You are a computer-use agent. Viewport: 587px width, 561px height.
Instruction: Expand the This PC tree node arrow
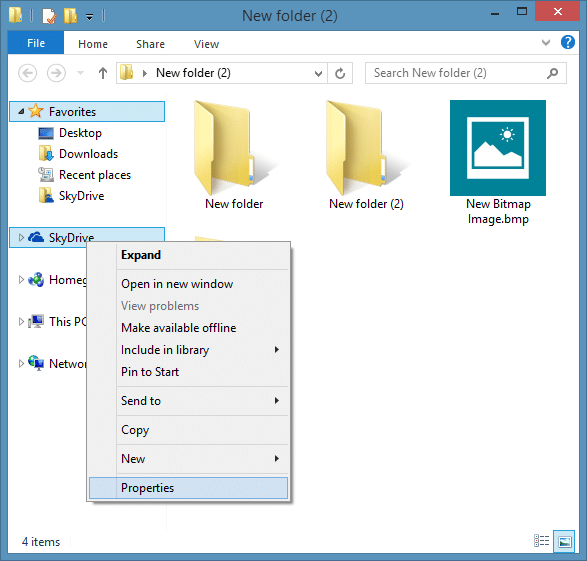click(21, 321)
